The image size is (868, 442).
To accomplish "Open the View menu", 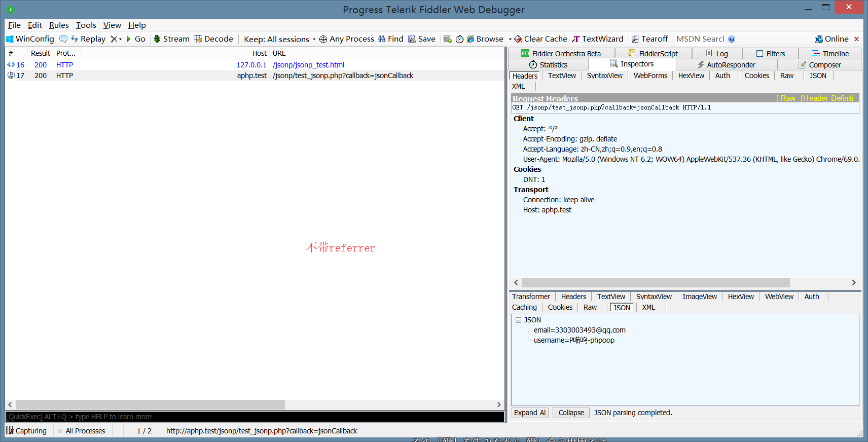I will (112, 25).
